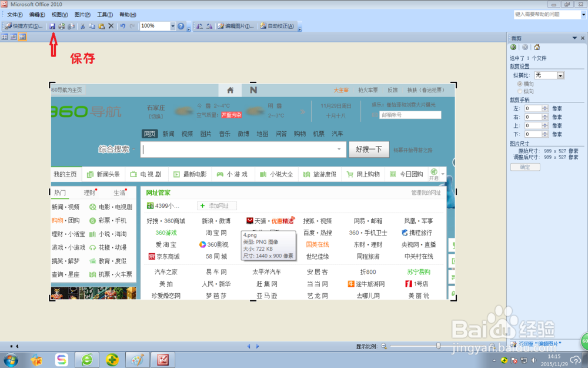Increment the 左 crop value stepper
Screen dimensions: 588x368
(546, 107)
